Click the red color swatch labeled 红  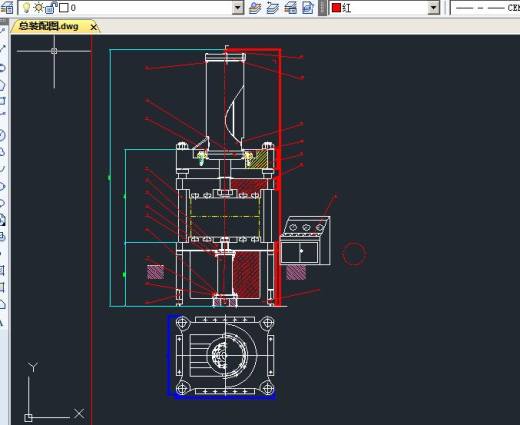click(x=336, y=8)
